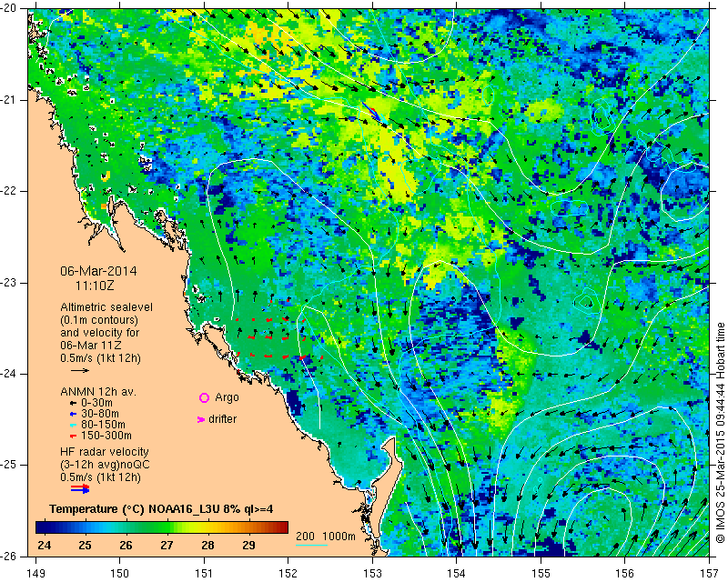The height and width of the screenshot is (582, 728).
Task: Click the '150-300m' depth label
Action: 106,436
